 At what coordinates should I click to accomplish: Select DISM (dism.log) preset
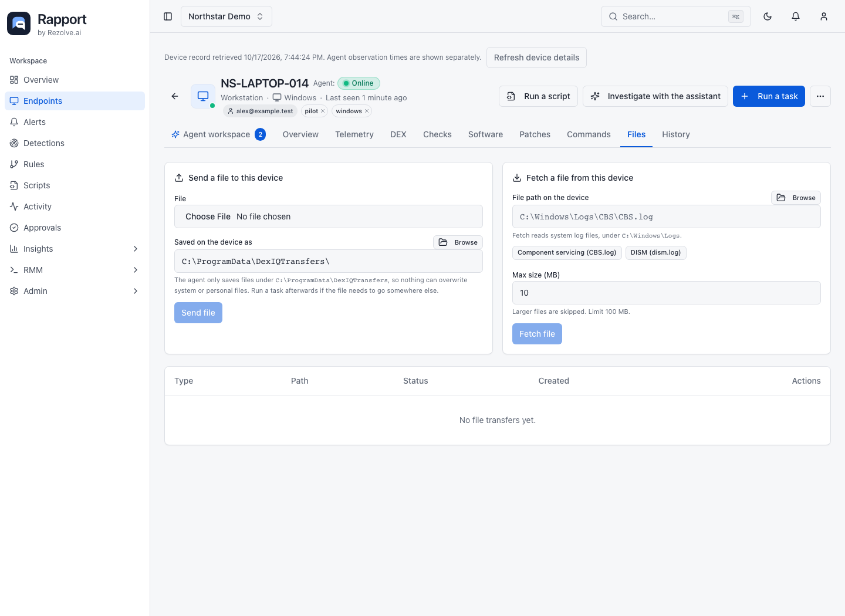(655, 252)
